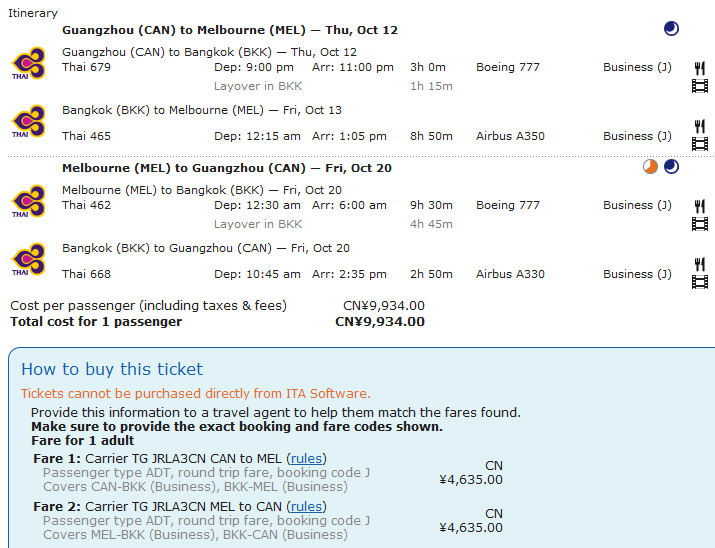
Task: Click the overnight moon icon on Guangzhou to Melbourne header
Action: (671, 29)
